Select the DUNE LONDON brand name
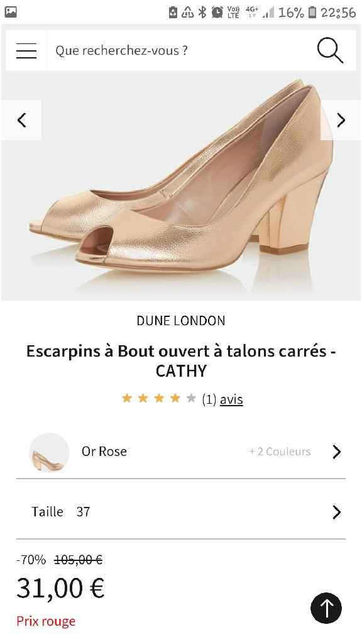The width and height of the screenshot is (362, 644). point(181,321)
